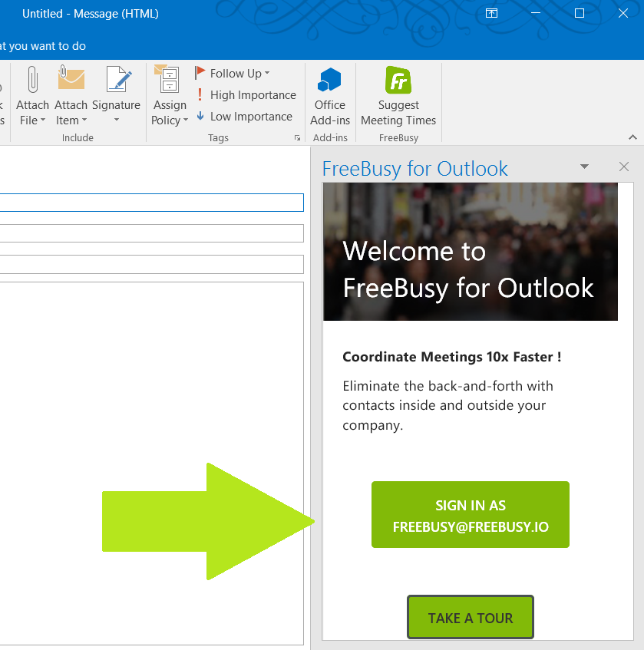This screenshot has width=644, height=650.
Task: Close the Untitled message window
Action: click(x=623, y=13)
